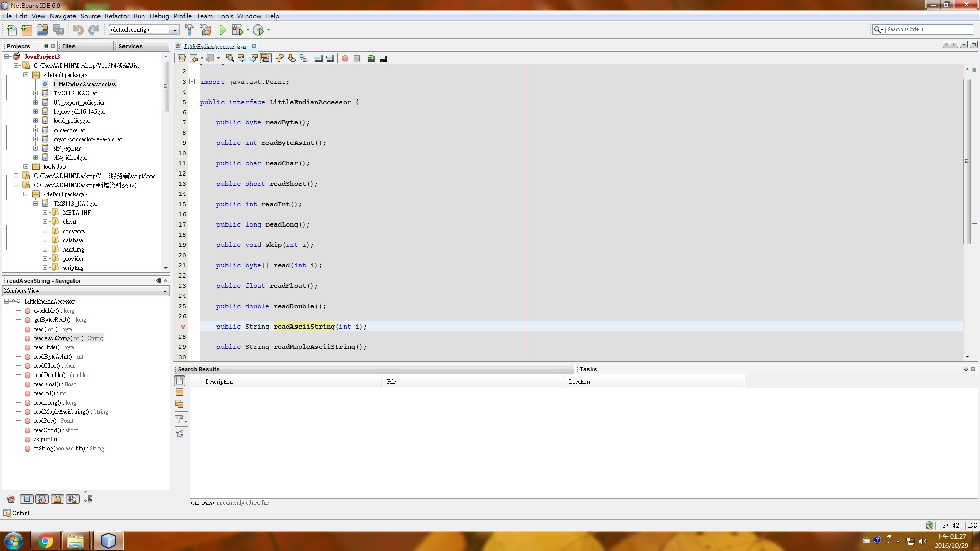Run the main project with green arrow
The width and height of the screenshot is (980, 551).
pos(223,30)
